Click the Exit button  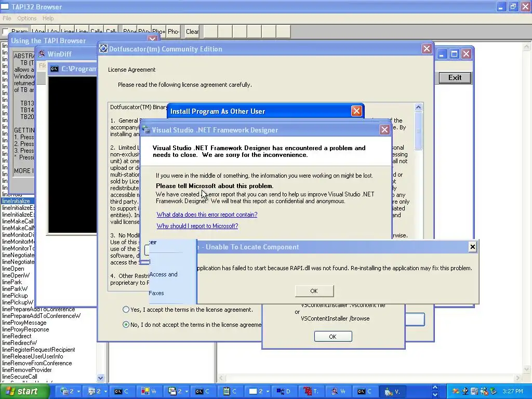click(x=455, y=78)
